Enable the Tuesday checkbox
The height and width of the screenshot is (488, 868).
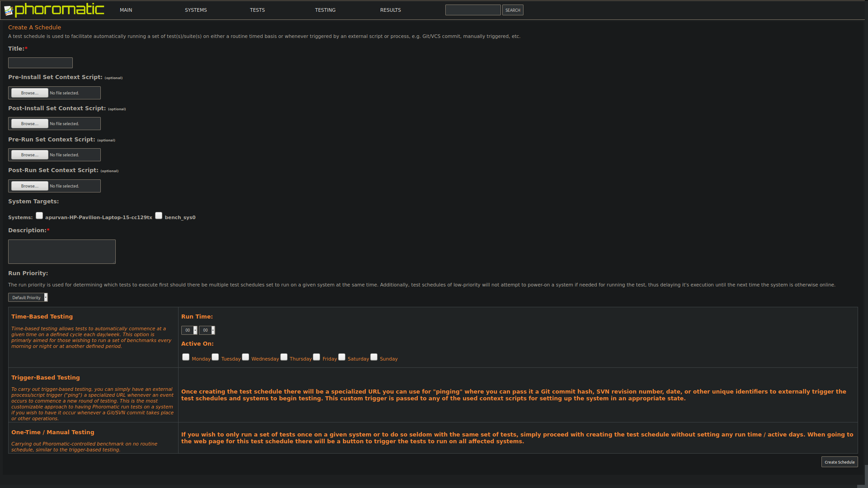click(x=215, y=357)
